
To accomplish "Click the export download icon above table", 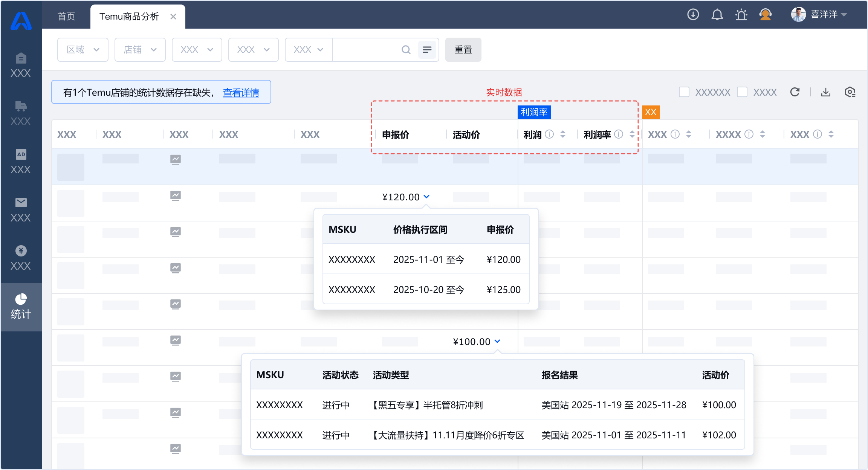I will pyautogui.click(x=826, y=92).
